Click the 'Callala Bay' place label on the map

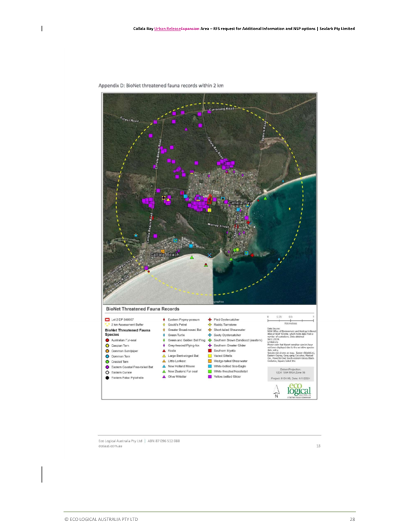pyautogui.click(x=240, y=202)
